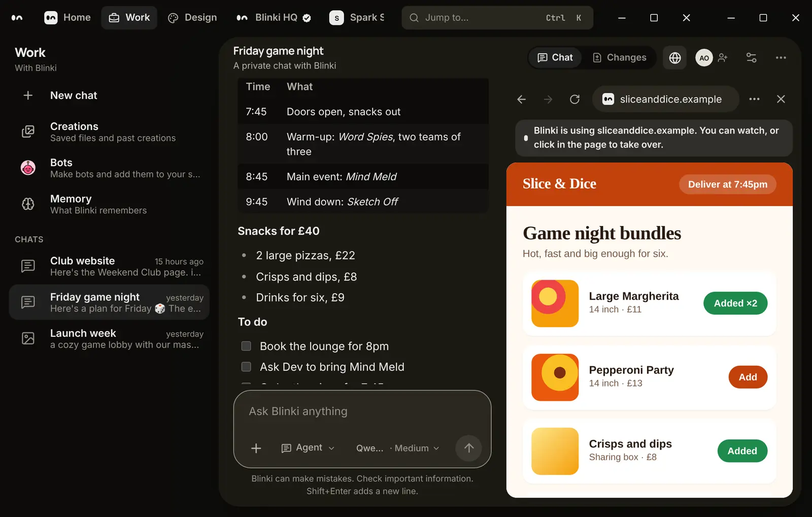Open the Qwe... Medium model dropdown
This screenshot has width=812, height=517.
pos(398,448)
